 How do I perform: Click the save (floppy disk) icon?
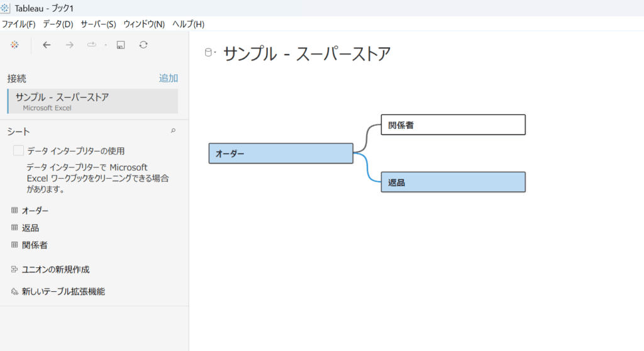click(x=121, y=45)
